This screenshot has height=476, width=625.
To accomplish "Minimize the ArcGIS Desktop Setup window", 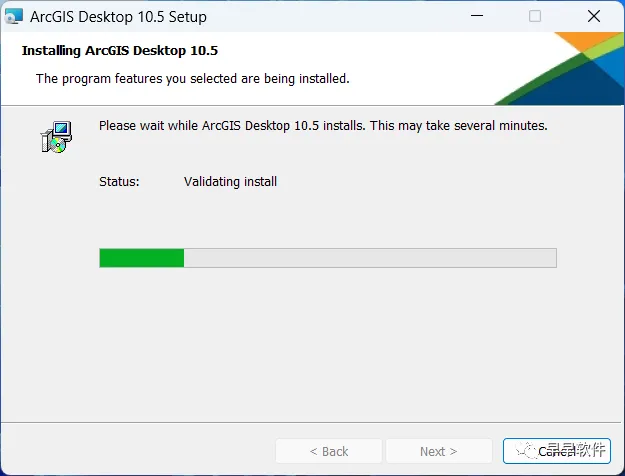I will coord(477,16).
